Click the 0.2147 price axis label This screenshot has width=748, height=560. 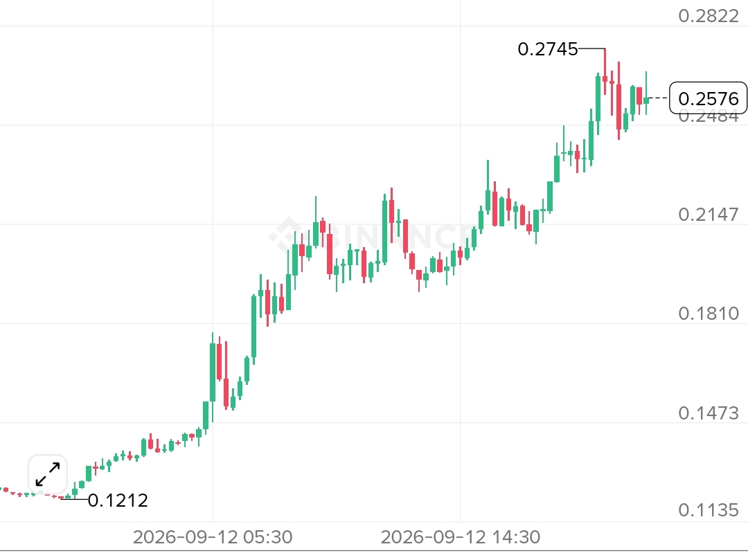coord(709,215)
